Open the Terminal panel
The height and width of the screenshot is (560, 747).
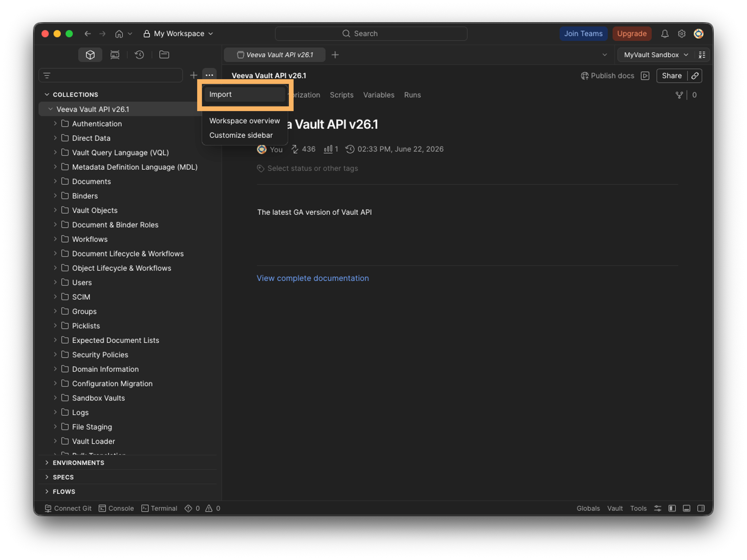(x=159, y=508)
